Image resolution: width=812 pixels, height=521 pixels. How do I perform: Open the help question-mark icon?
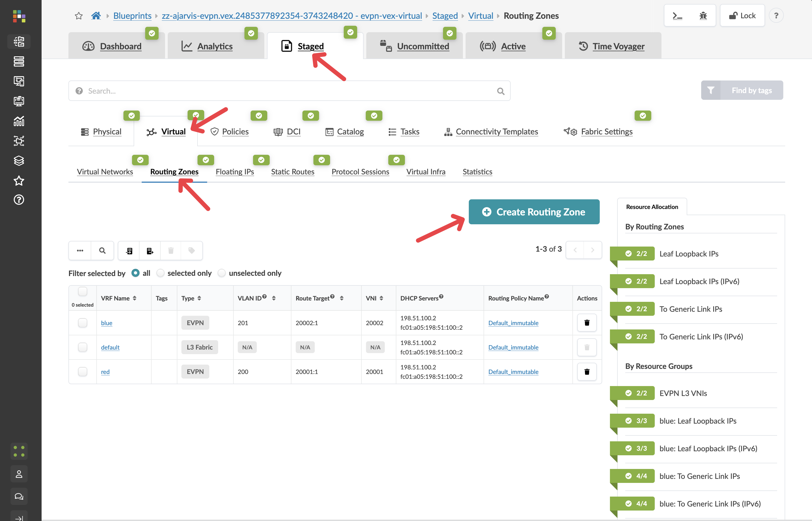(777, 15)
